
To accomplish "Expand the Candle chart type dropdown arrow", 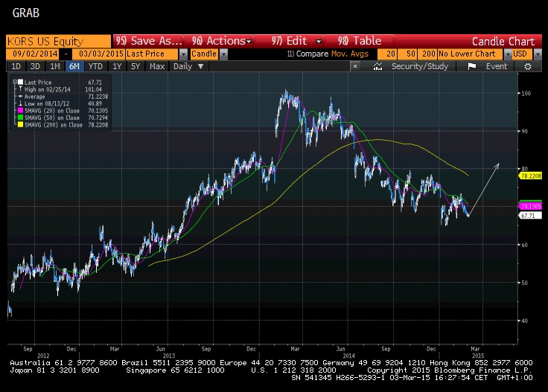I will 223,54.
